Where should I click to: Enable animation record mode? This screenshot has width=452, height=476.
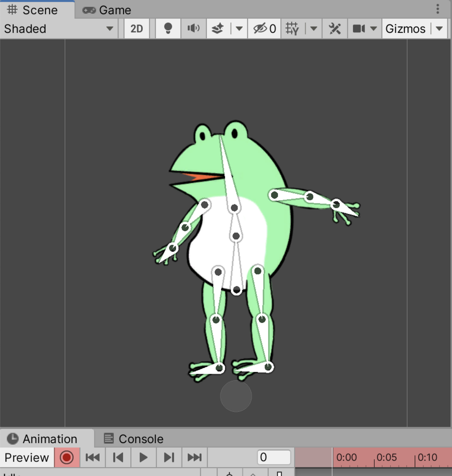[x=67, y=457]
